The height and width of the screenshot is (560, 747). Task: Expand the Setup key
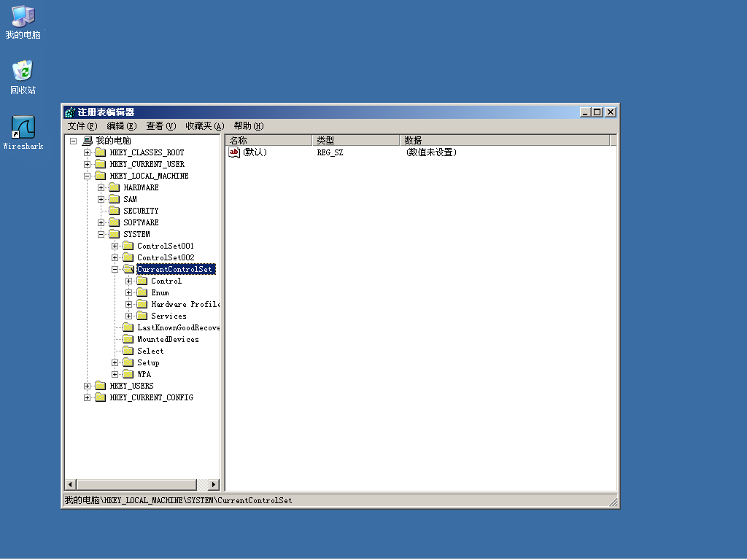point(115,363)
